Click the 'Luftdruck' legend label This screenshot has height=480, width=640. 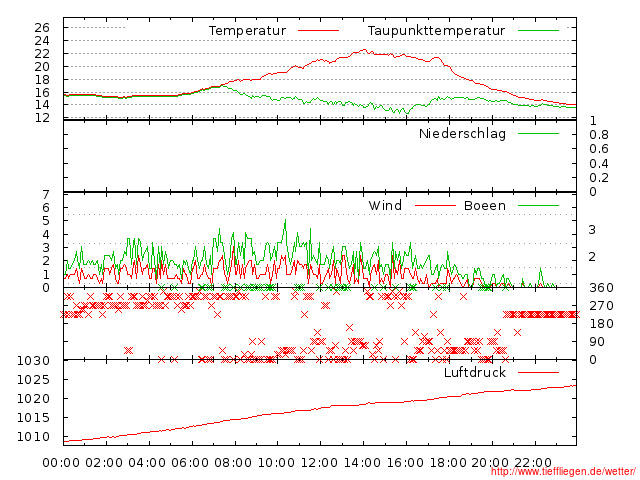pyautogui.click(x=475, y=372)
